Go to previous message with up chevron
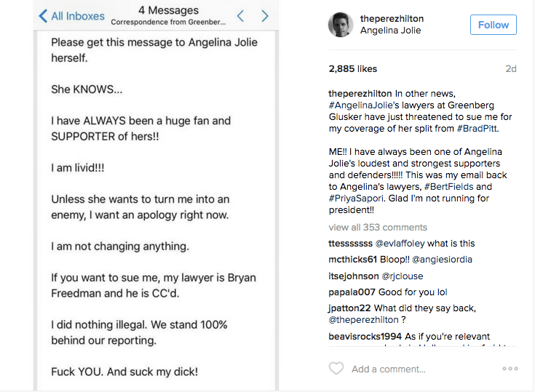535x392 pixels. click(240, 16)
